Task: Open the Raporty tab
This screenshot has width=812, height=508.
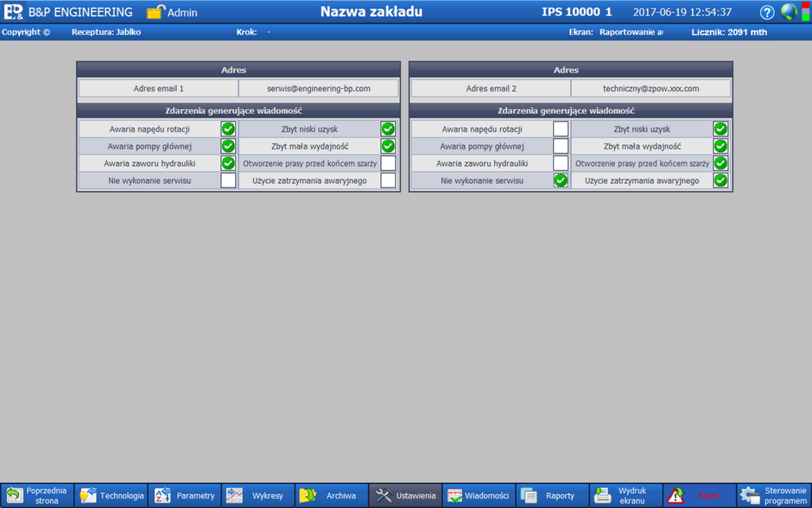Action: point(552,495)
